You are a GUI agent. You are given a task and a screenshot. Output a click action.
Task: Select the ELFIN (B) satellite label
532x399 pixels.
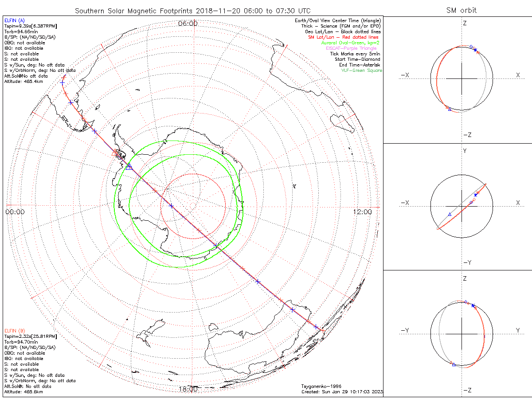pyautogui.click(x=15, y=331)
